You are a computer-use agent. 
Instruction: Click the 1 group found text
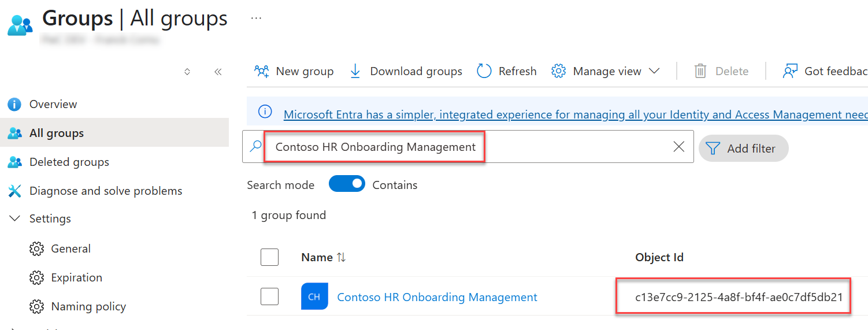coord(289,215)
